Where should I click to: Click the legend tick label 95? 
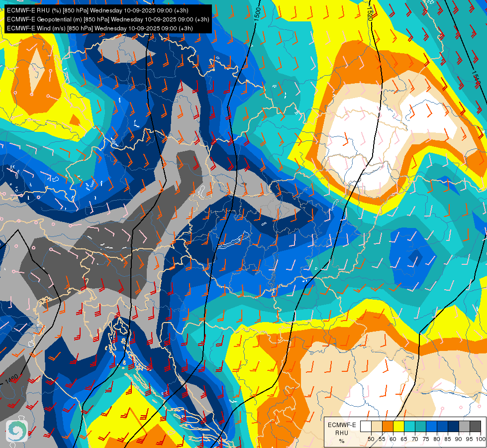coord(469,439)
